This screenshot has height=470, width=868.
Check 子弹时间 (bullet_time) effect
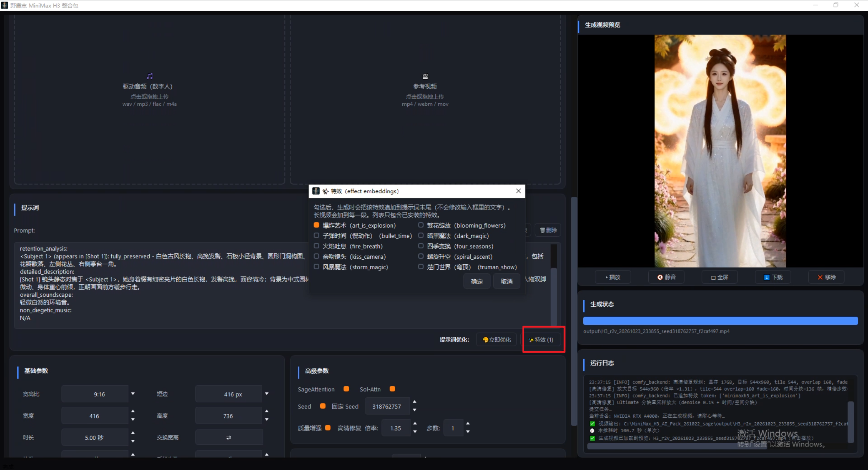point(316,236)
